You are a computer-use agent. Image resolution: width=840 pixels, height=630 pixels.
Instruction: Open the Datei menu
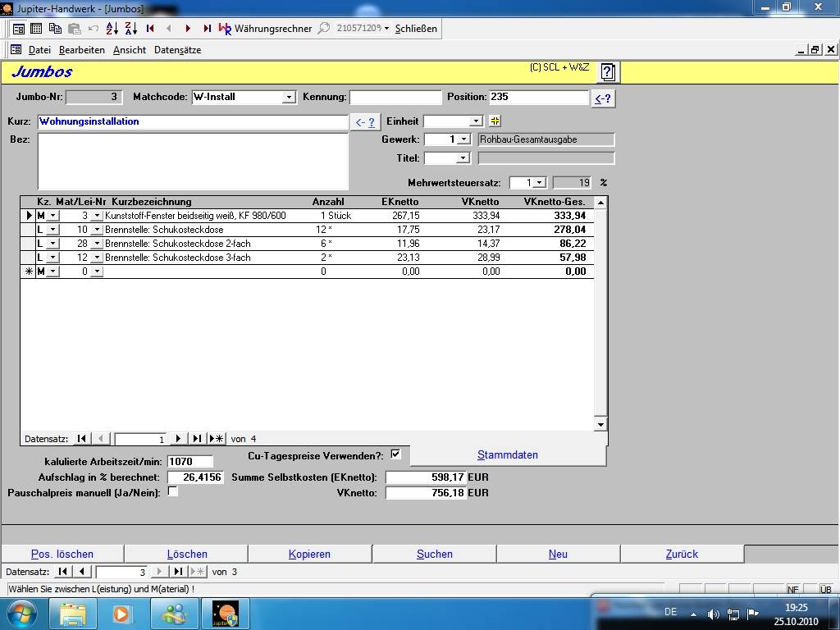tap(39, 50)
